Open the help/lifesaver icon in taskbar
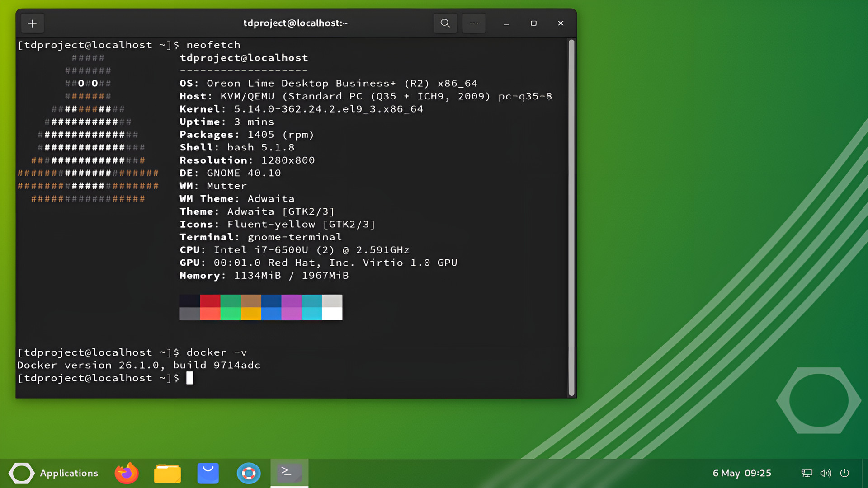868x488 pixels. [249, 473]
